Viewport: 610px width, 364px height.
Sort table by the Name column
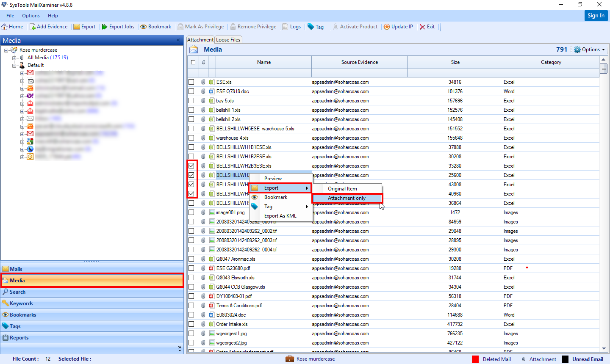[x=263, y=62]
